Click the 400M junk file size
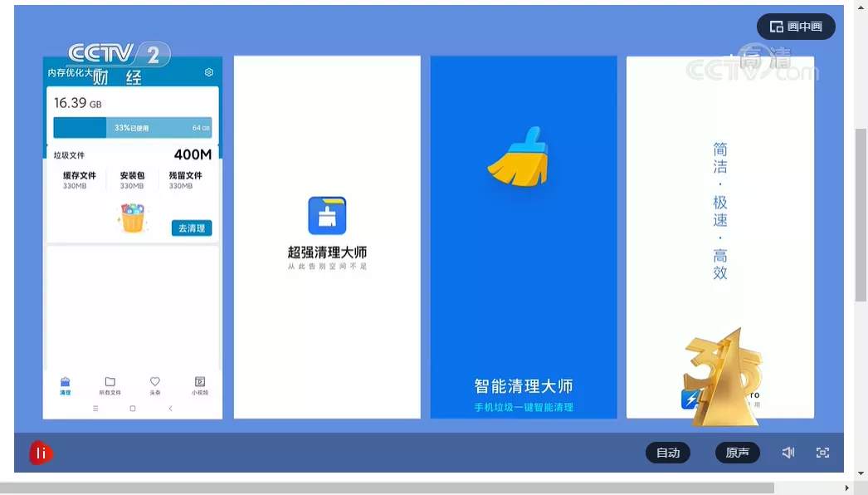Screen dimensions: 868x495 tap(193, 154)
